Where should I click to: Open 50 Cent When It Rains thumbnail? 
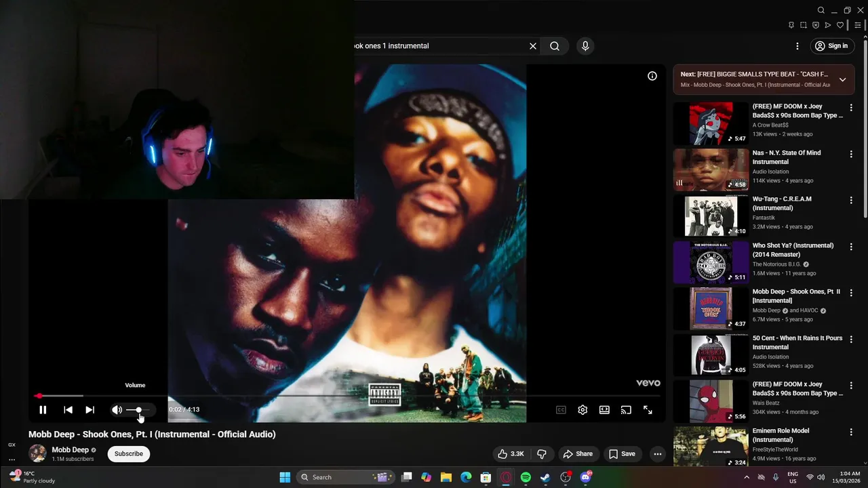(711, 355)
